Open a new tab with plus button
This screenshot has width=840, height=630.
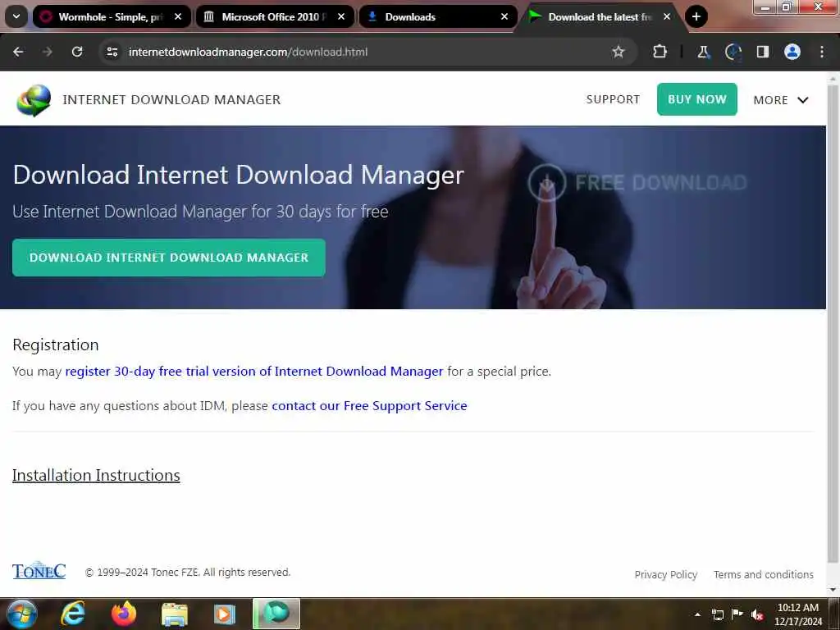coord(696,16)
